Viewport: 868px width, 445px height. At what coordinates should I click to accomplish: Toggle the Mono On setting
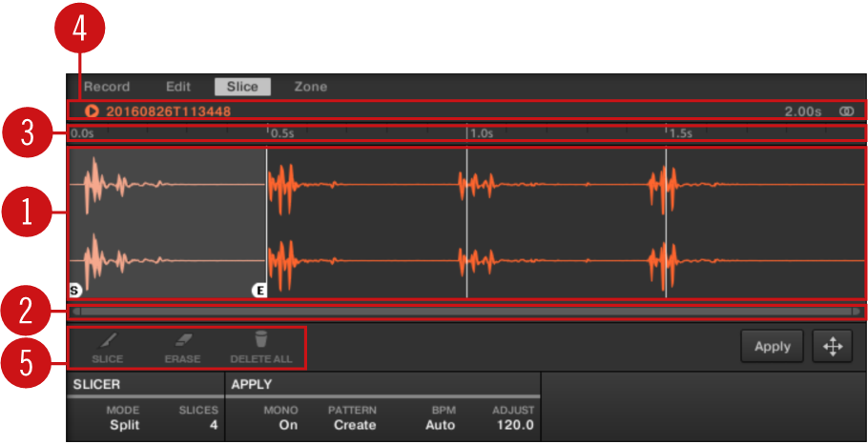[288, 425]
